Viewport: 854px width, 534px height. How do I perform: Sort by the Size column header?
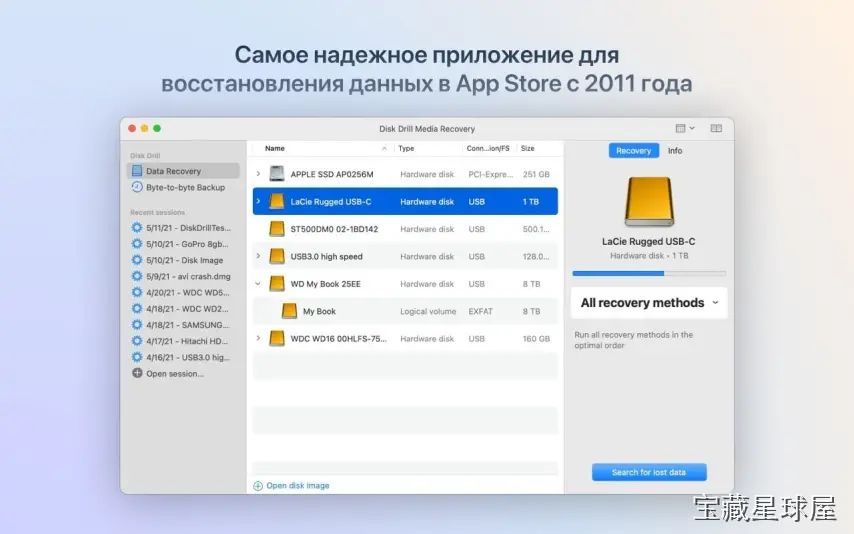coord(527,148)
